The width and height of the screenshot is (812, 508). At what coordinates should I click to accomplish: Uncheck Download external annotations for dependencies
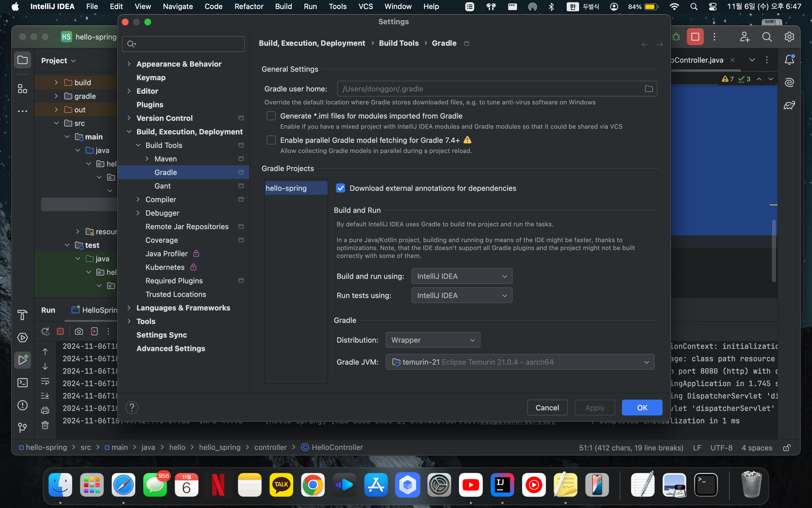click(x=341, y=188)
